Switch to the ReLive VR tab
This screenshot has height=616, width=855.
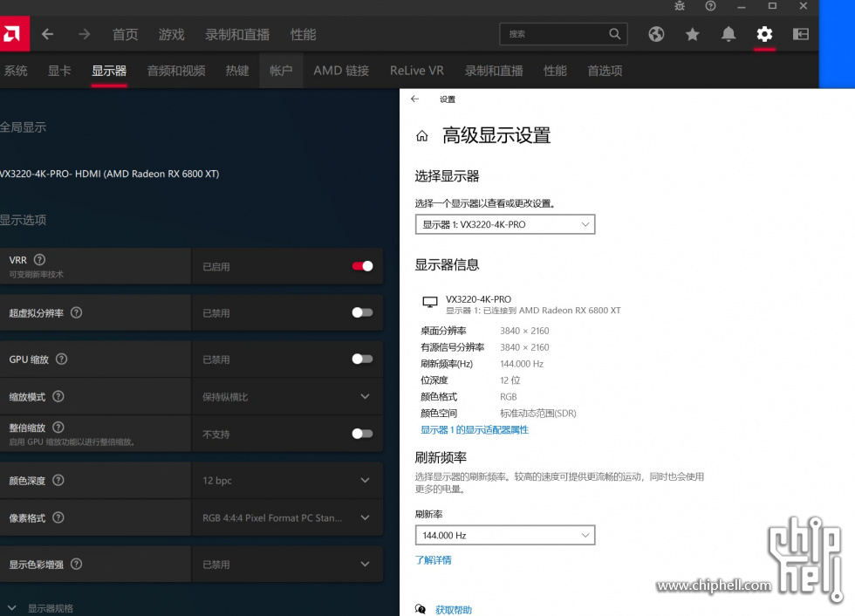tap(417, 71)
